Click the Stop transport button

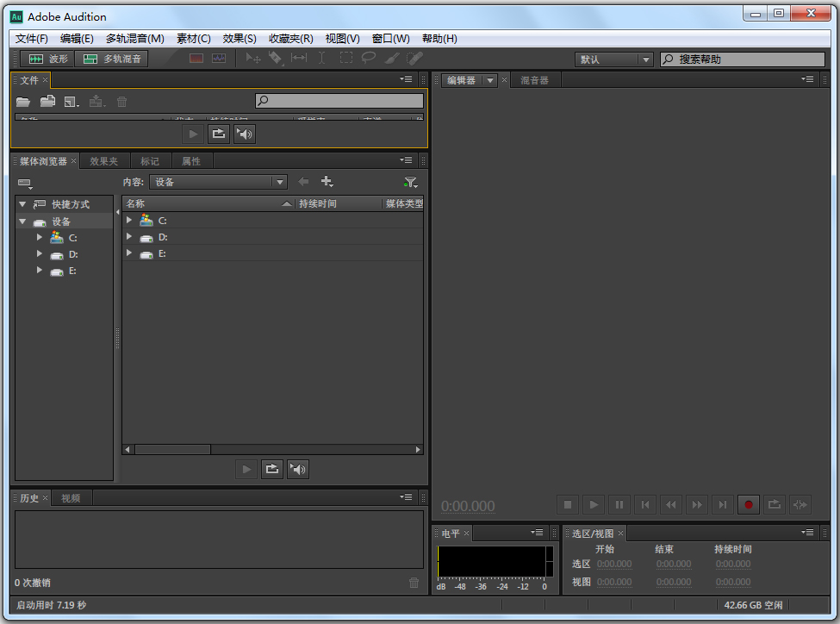(568, 504)
